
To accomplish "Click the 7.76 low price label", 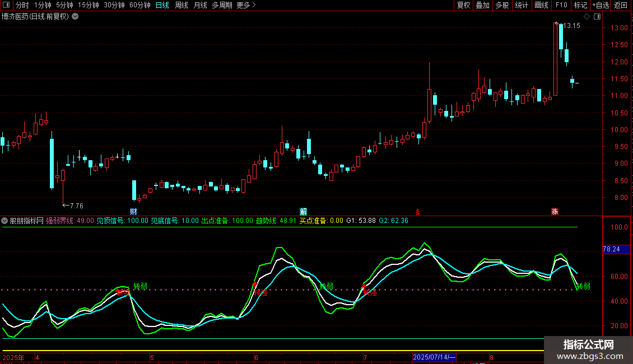I will (x=77, y=206).
